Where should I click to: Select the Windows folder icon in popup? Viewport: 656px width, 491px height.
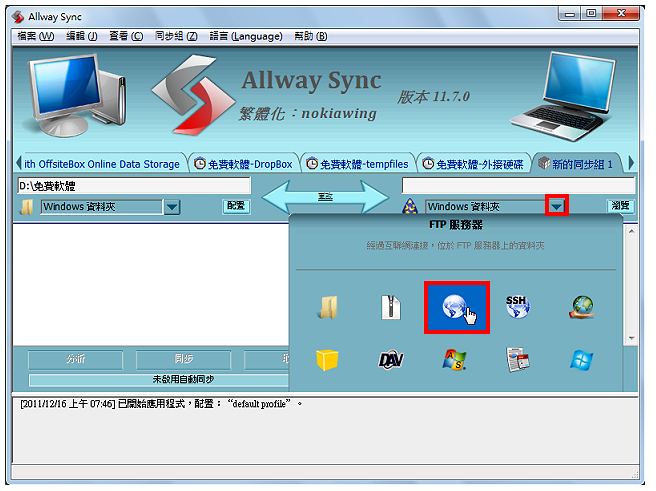coord(328,307)
